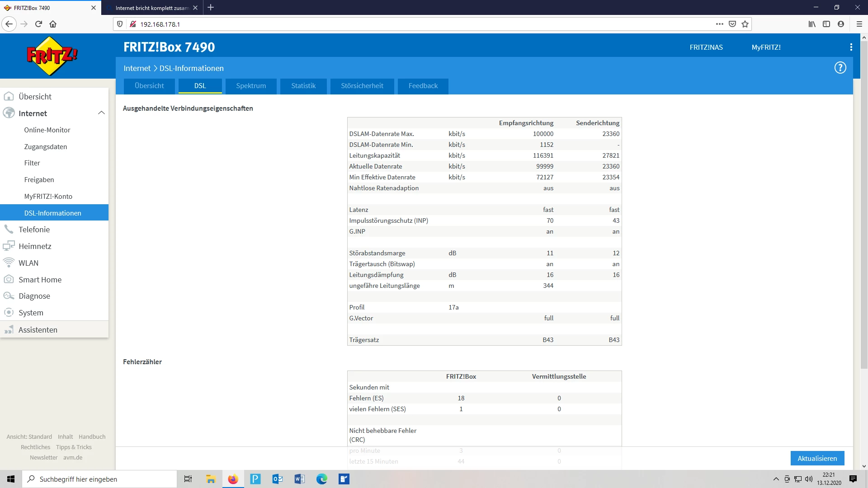Screen dimensions: 868x488
Task: Click the FRITZ! logo
Action: tap(52, 56)
